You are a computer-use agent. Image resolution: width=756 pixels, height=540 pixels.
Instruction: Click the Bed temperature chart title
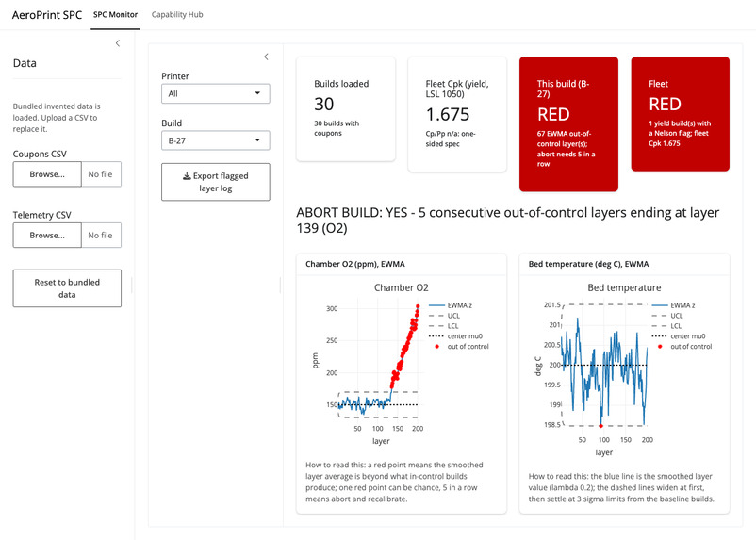pyautogui.click(x=624, y=287)
